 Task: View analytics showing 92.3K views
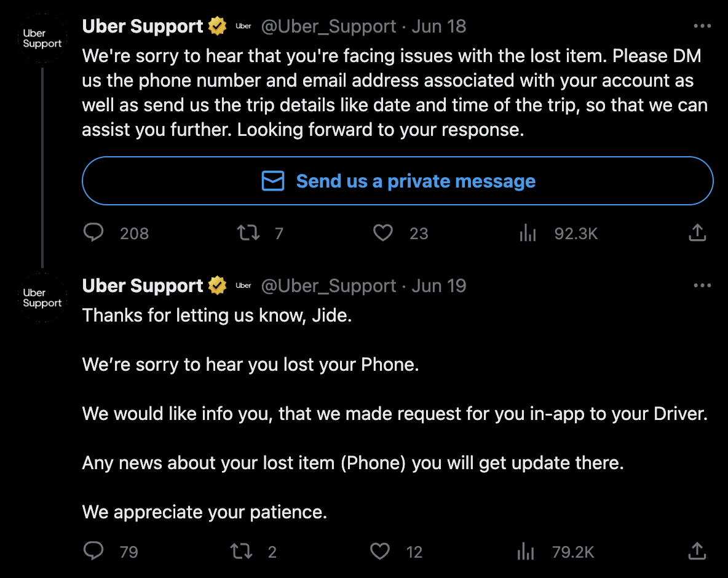(x=528, y=232)
